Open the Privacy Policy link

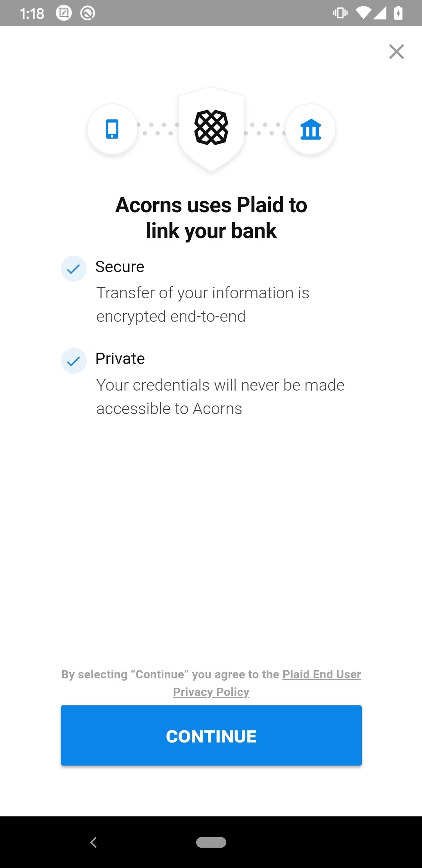pyautogui.click(x=211, y=692)
